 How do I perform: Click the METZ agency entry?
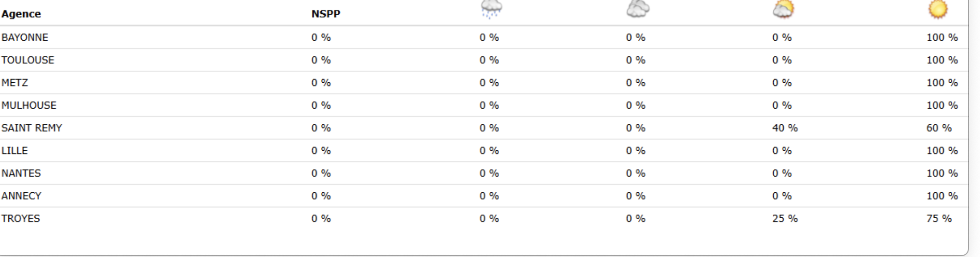click(x=15, y=83)
